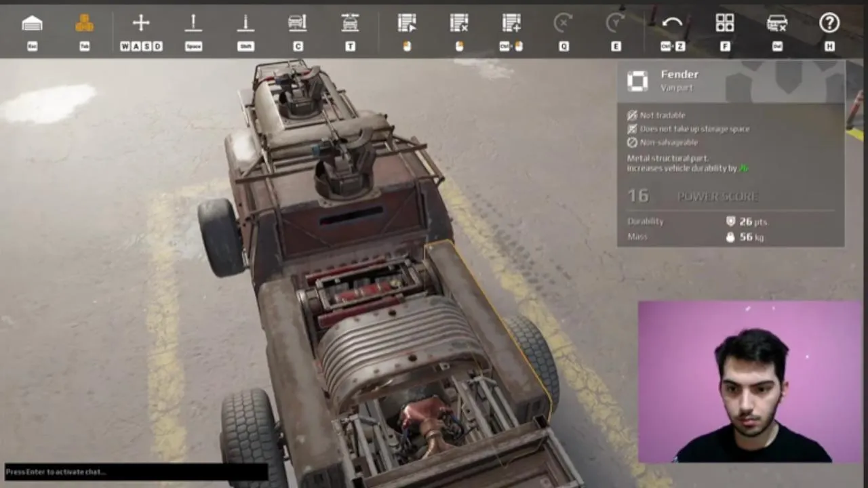Open the parts storage boxes icon (Tab)
Viewport: 868px width, 488px height.
pyautogui.click(x=85, y=24)
